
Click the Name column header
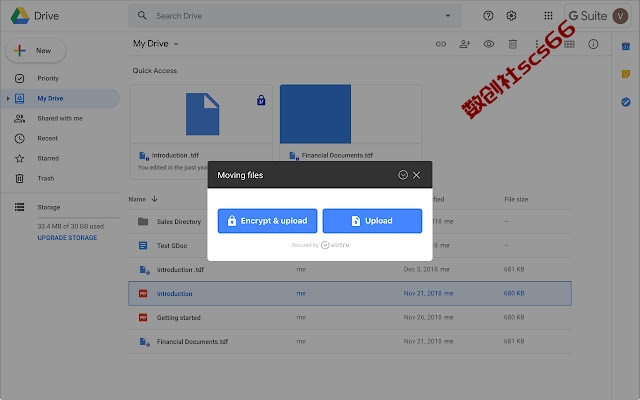(x=137, y=199)
